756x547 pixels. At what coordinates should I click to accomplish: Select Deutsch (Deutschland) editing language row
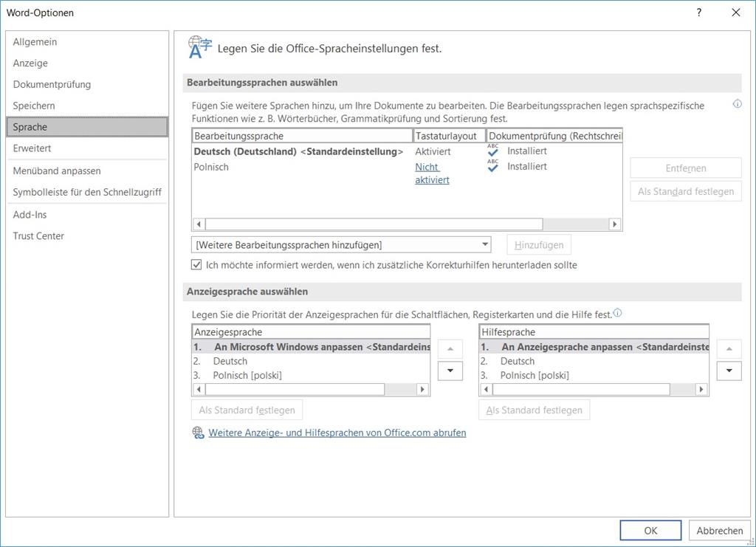point(407,151)
